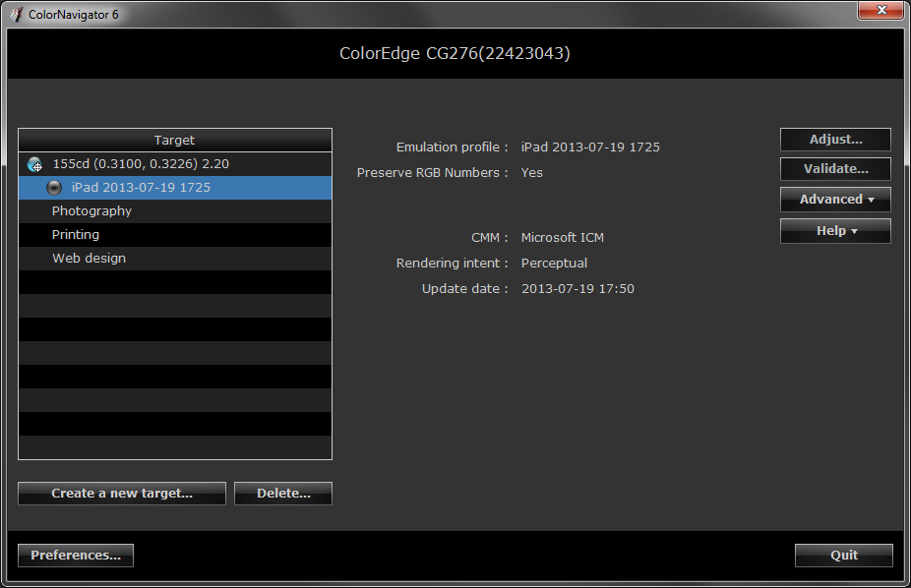
Task: Select the iPad 2013-07-19 1725 target
Action: tap(175, 188)
